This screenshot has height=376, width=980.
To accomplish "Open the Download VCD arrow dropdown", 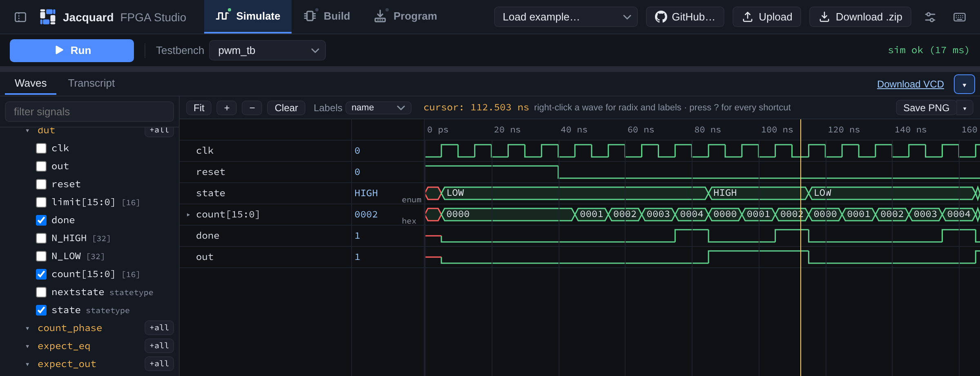I will [x=964, y=84].
